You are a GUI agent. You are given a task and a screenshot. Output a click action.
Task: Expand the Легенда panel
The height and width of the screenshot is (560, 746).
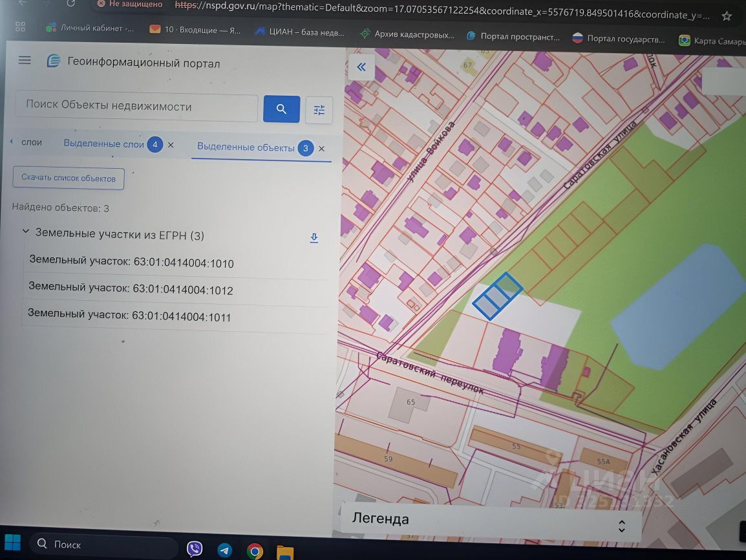(x=621, y=526)
